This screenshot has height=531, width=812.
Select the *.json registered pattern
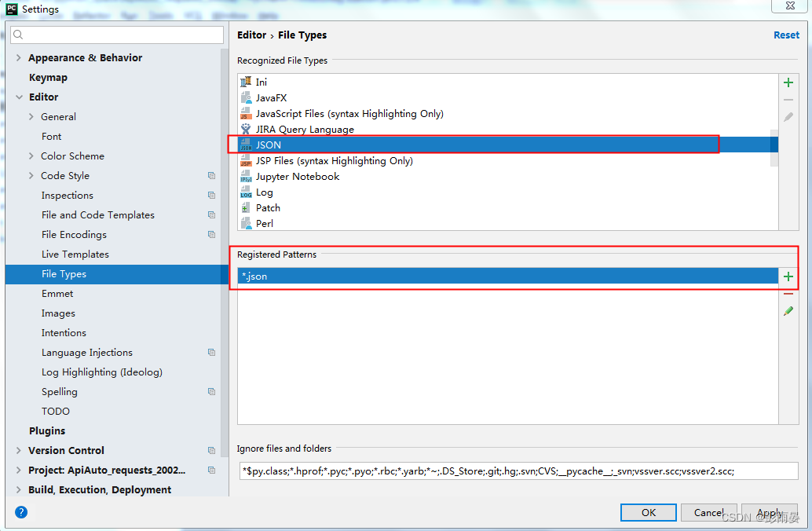pyautogui.click(x=507, y=276)
